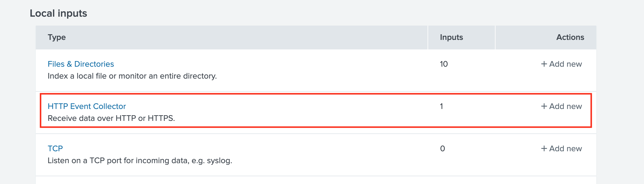The image size is (644, 184).
Task: Click the plus icon in Files & Directories row
Action: tap(544, 64)
